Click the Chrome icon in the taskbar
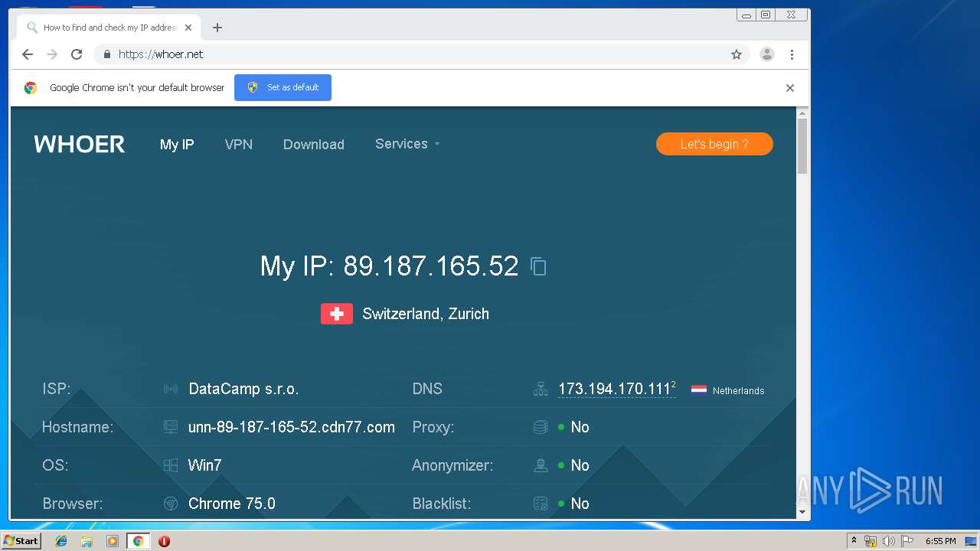The image size is (980, 551). point(138,541)
